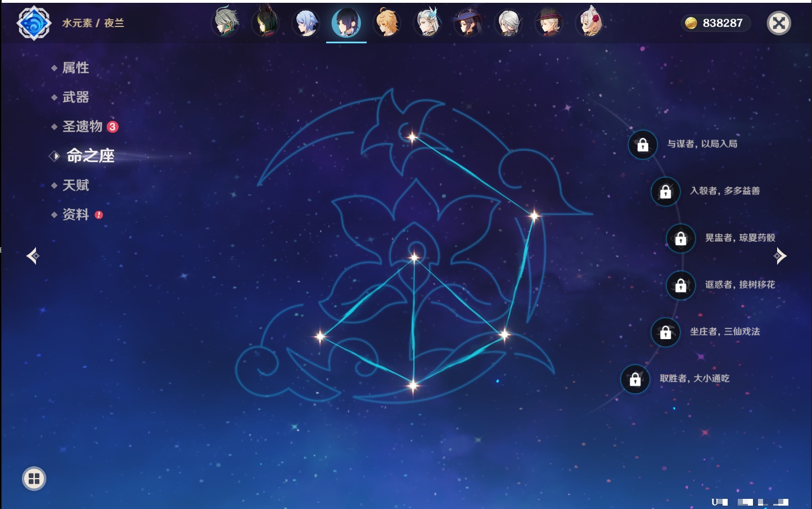
Task: Open the 资料 profile page
Action: click(75, 214)
